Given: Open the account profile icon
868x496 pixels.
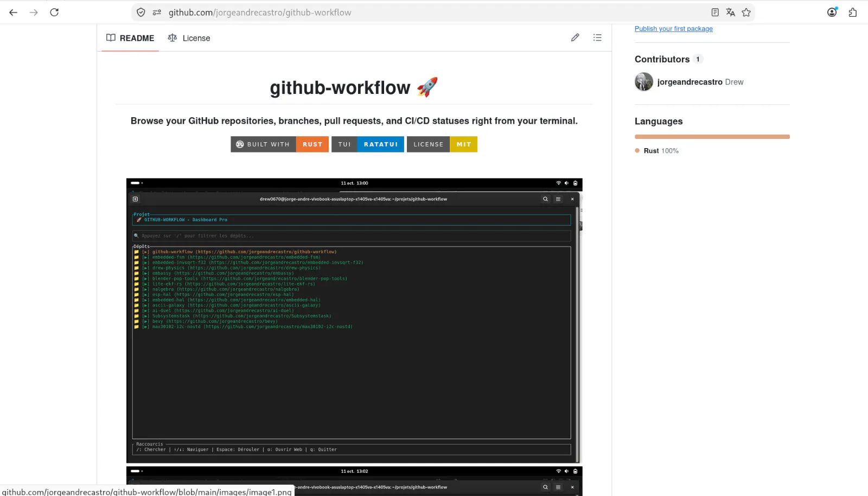Looking at the screenshot, I should tap(832, 12).
